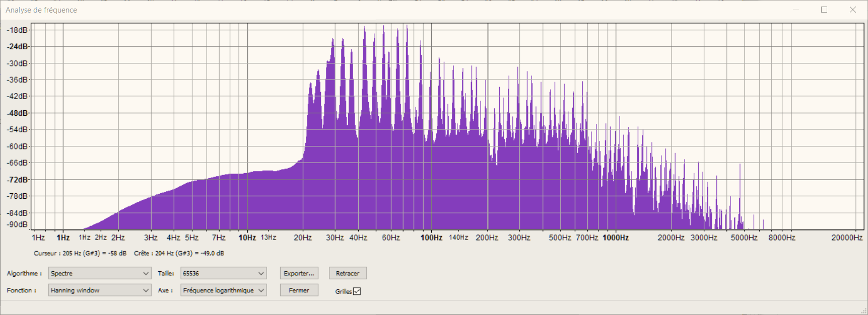Click the -72dB axis label
This screenshot has width=868, height=315.
point(18,180)
